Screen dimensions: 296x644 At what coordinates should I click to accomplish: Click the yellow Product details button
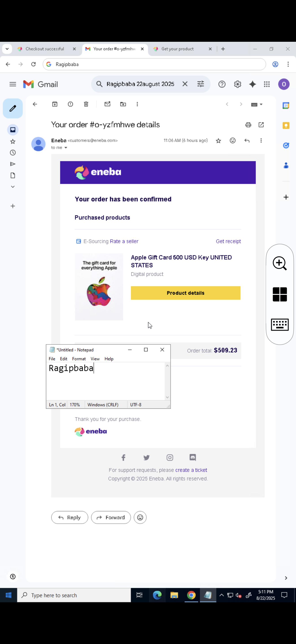(x=185, y=293)
